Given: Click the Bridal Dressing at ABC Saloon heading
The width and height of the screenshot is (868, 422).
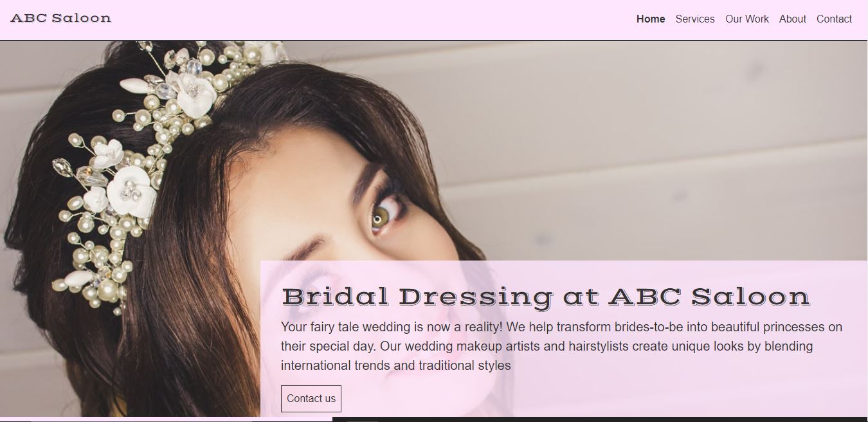Looking at the screenshot, I should (x=546, y=297).
